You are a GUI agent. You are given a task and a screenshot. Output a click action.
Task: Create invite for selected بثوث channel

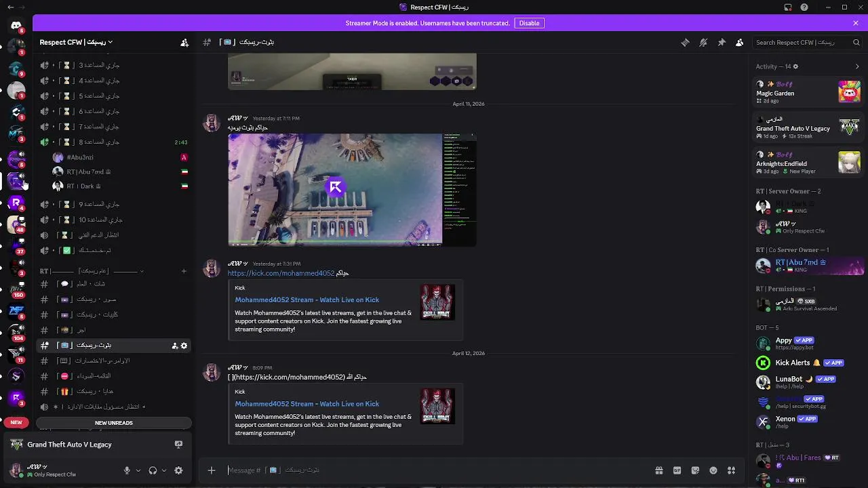coord(175,346)
